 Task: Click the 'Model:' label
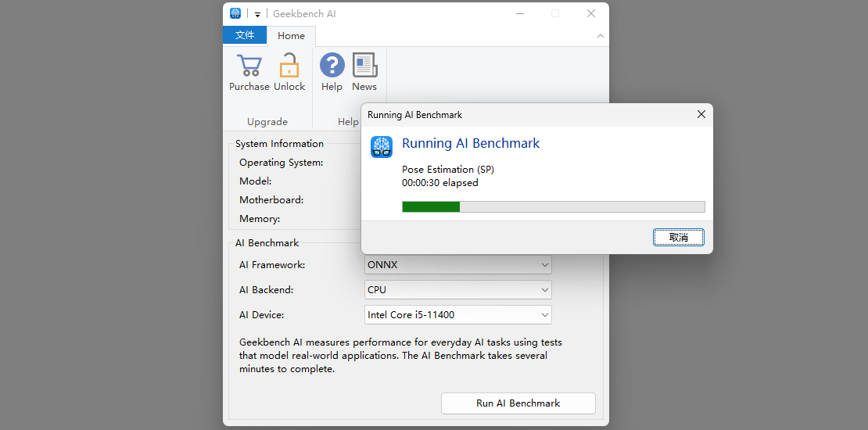(255, 181)
